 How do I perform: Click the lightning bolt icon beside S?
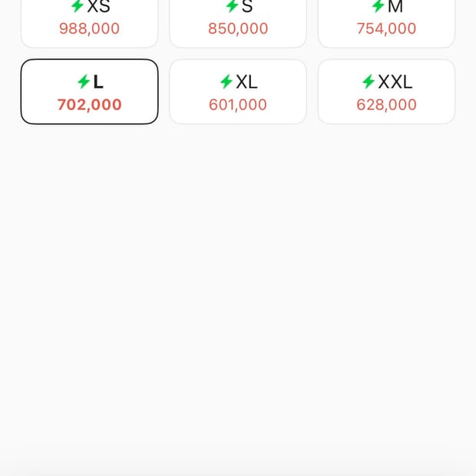point(232,6)
